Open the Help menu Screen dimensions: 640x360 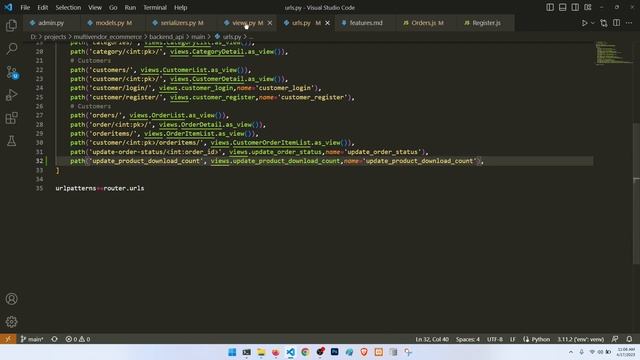click(x=180, y=7)
